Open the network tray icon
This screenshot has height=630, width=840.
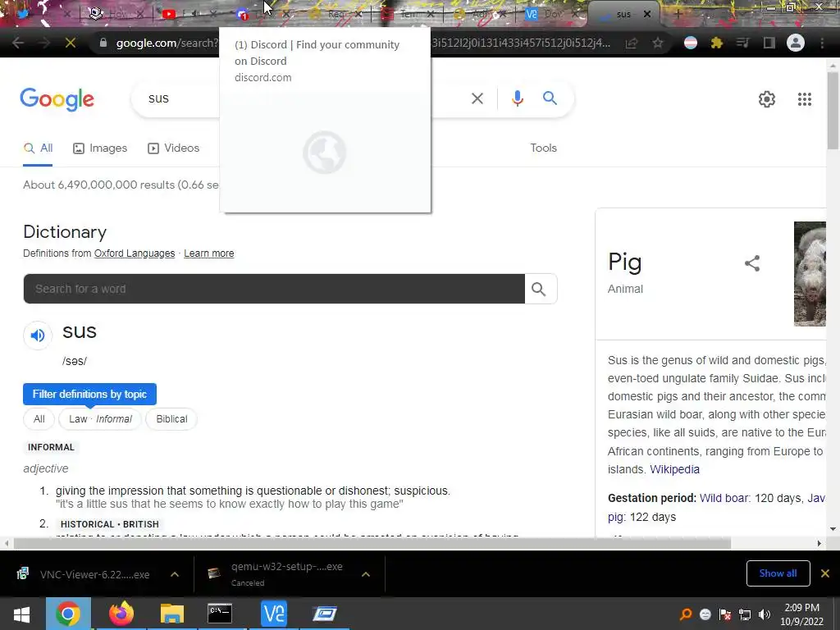pyautogui.click(x=745, y=614)
